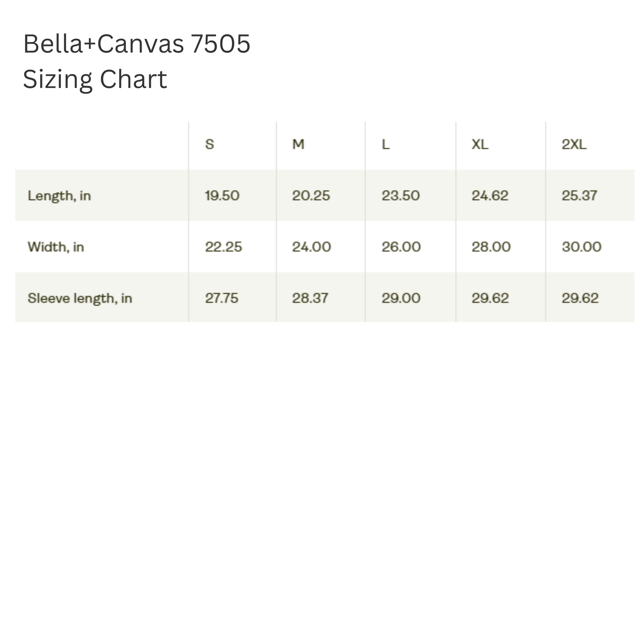Click the 27.75 sleeve length value
The width and height of the screenshot is (644, 644).
point(222,298)
